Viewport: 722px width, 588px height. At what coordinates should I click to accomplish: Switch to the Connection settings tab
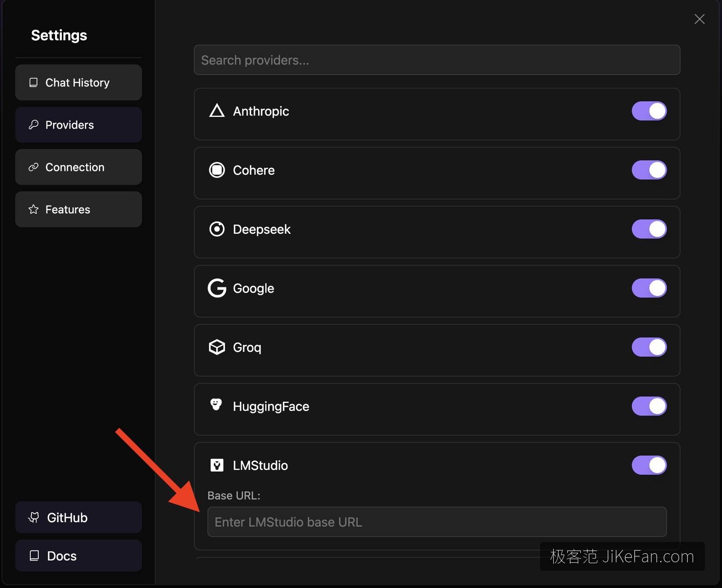tap(79, 167)
